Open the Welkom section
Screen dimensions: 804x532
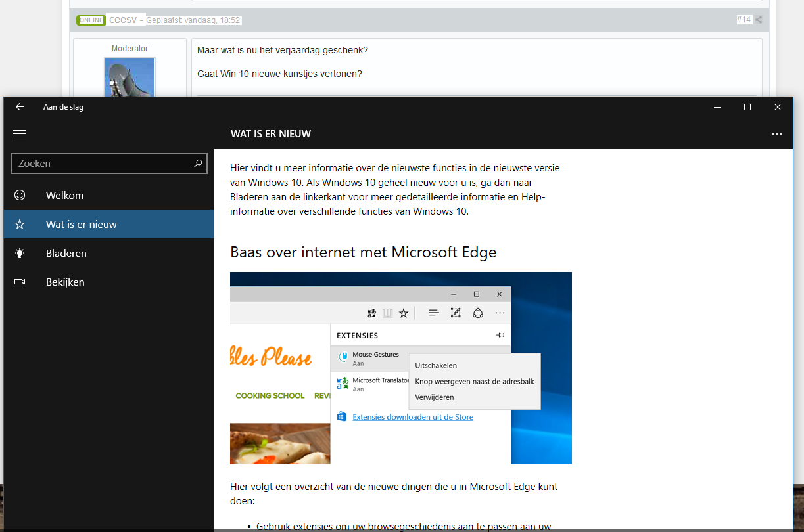point(109,195)
